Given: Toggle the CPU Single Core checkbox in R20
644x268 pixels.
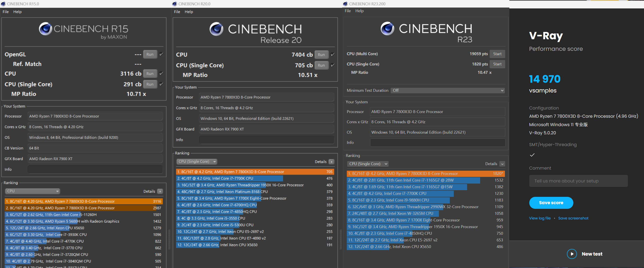Looking at the screenshot, I should 332,65.
